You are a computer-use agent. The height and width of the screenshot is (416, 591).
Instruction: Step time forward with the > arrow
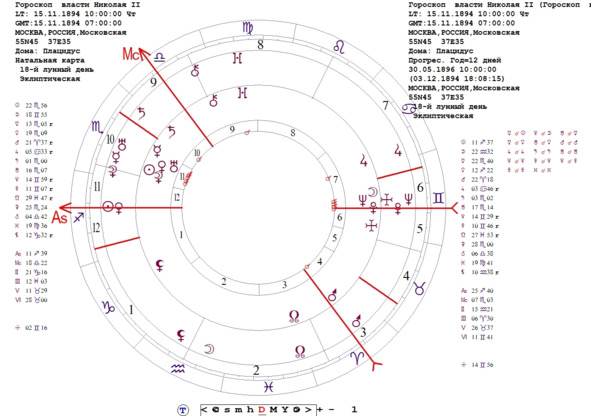tap(308, 409)
